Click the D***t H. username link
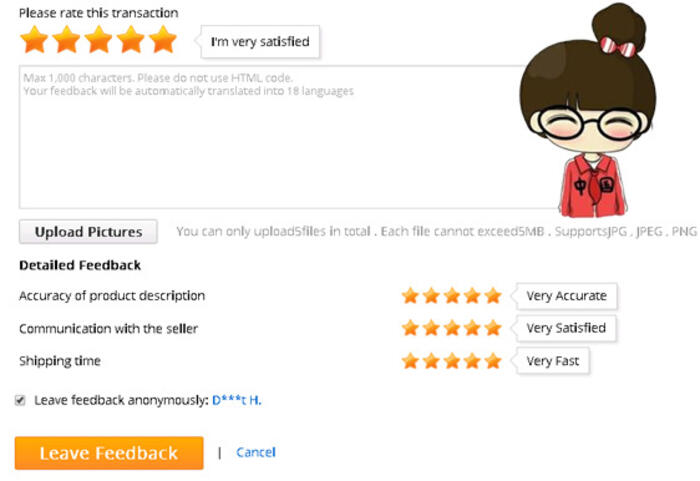 pyautogui.click(x=236, y=400)
